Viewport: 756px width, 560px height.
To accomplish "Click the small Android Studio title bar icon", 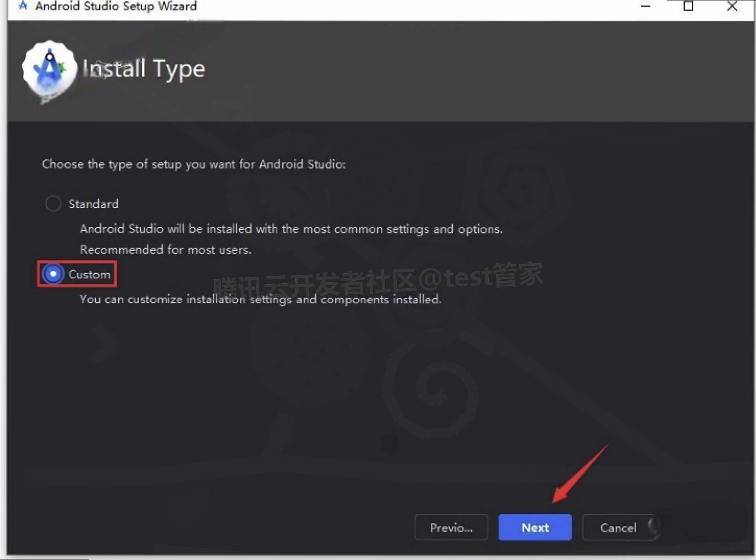I will click(23, 6).
